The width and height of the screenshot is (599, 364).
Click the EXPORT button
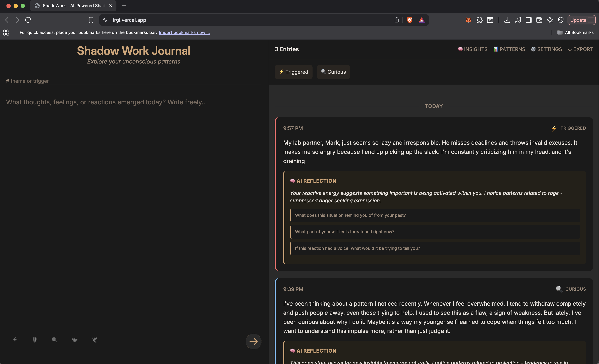click(x=580, y=49)
